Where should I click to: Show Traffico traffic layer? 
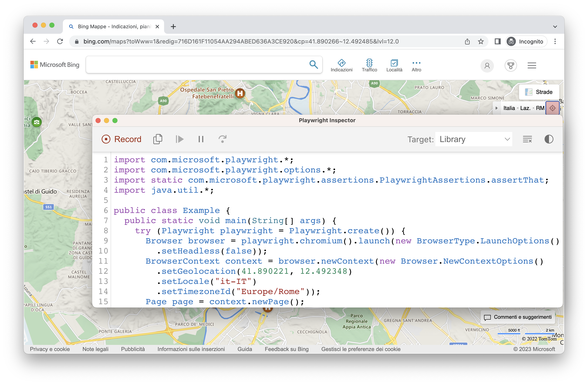(369, 65)
